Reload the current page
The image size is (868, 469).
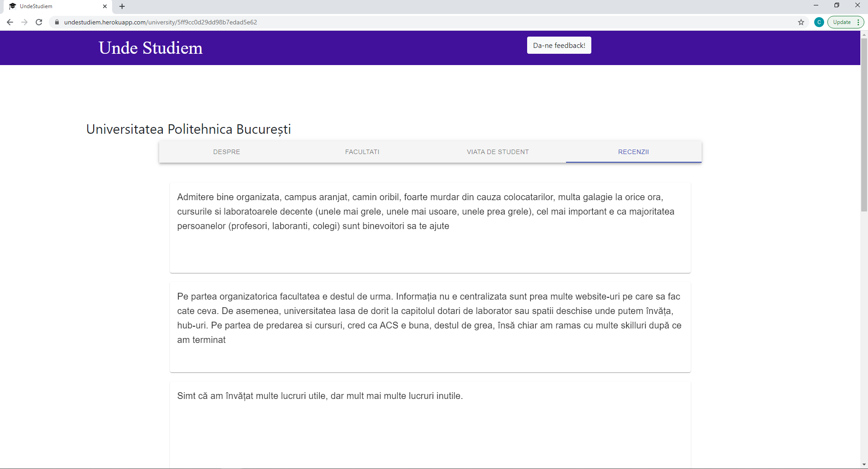(39, 22)
